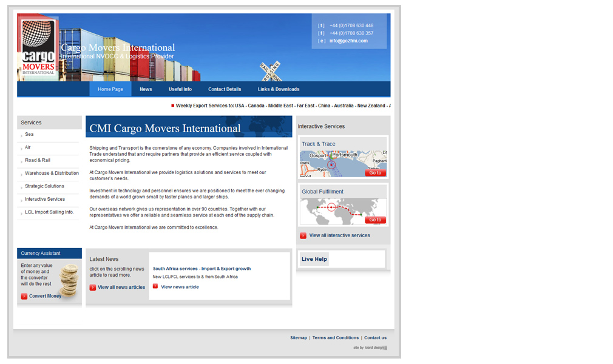This screenshot has width=613, height=364.
Task: Click the Latest News heading
Action: coord(104,259)
